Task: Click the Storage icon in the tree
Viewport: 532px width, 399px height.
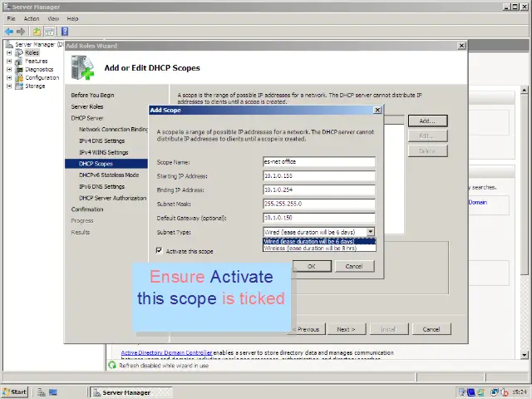Action: click(x=19, y=86)
